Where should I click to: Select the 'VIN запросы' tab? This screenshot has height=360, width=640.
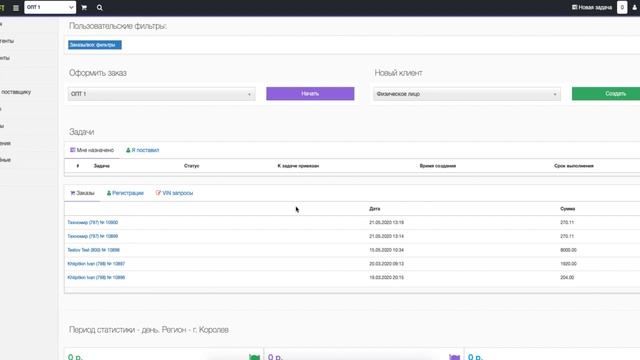174,193
